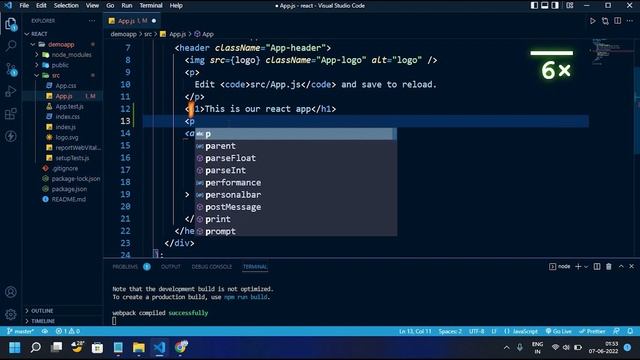
Task: Open the Accounts icon
Action: pyautogui.click(x=11, y=292)
